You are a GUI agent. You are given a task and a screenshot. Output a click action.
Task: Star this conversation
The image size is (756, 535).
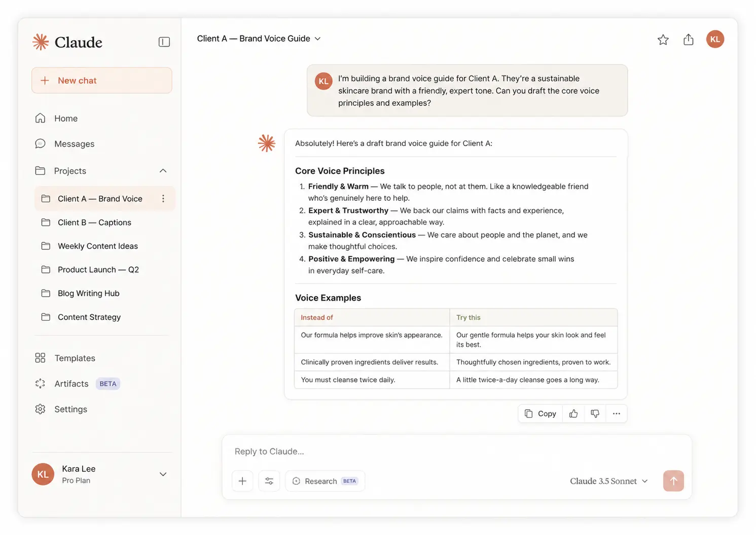point(663,40)
